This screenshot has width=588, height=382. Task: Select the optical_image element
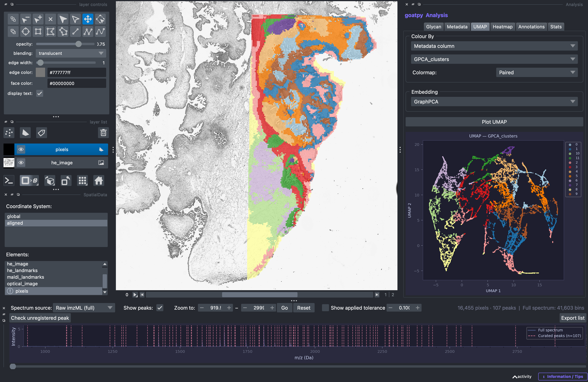point(53,284)
